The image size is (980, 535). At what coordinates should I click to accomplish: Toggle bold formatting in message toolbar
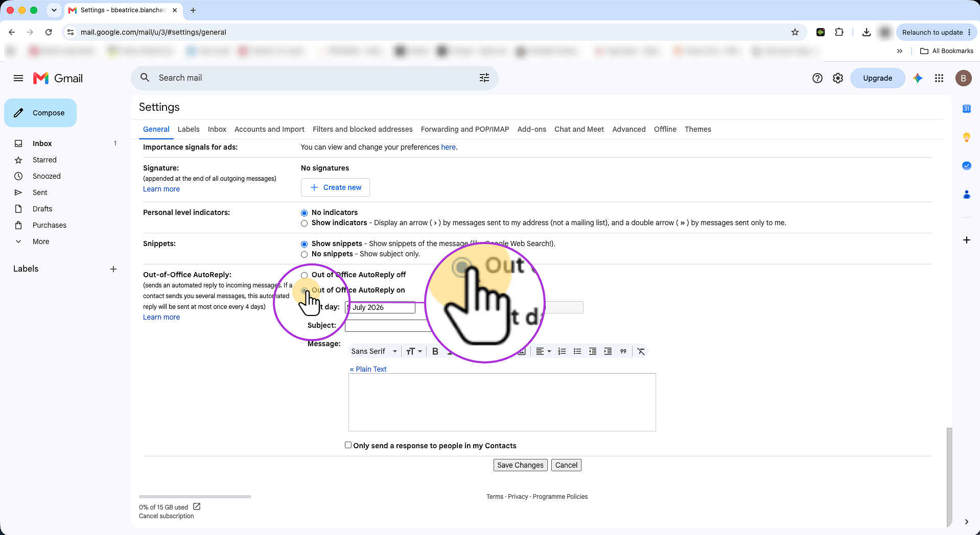click(x=435, y=351)
